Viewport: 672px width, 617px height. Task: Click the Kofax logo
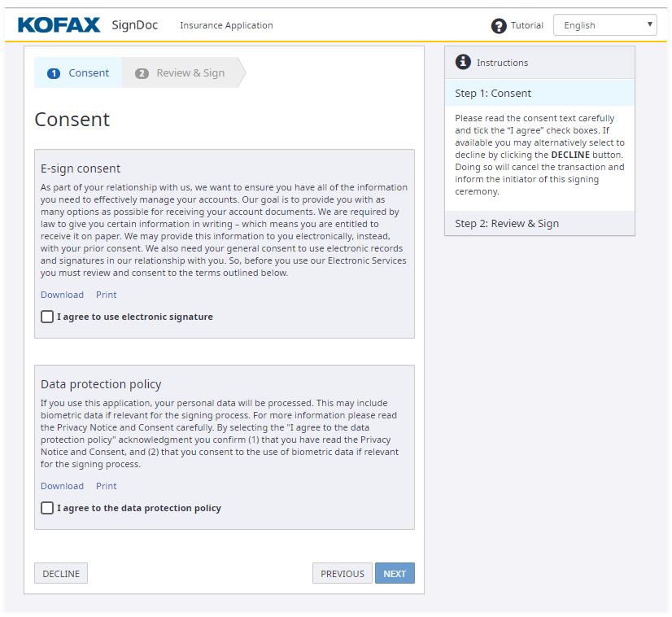[x=59, y=25]
